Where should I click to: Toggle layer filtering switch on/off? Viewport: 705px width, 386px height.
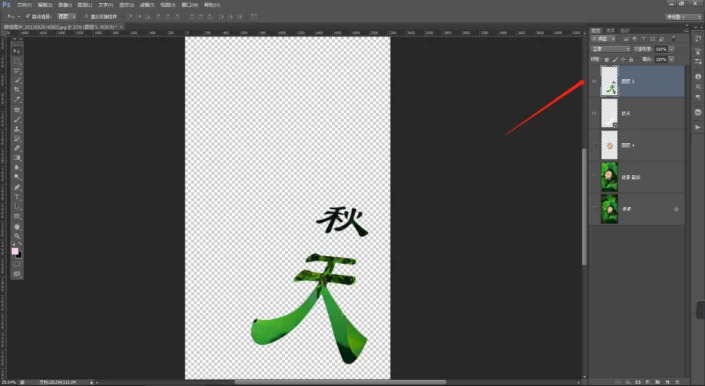pyautogui.click(x=674, y=39)
